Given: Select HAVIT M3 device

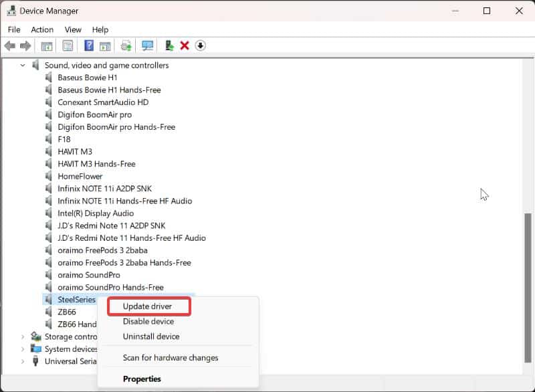Looking at the screenshot, I should (75, 151).
